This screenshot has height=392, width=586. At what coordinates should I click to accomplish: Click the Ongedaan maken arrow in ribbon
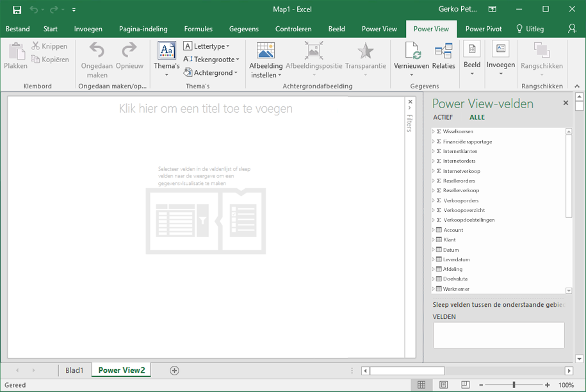(x=97, y=51)
